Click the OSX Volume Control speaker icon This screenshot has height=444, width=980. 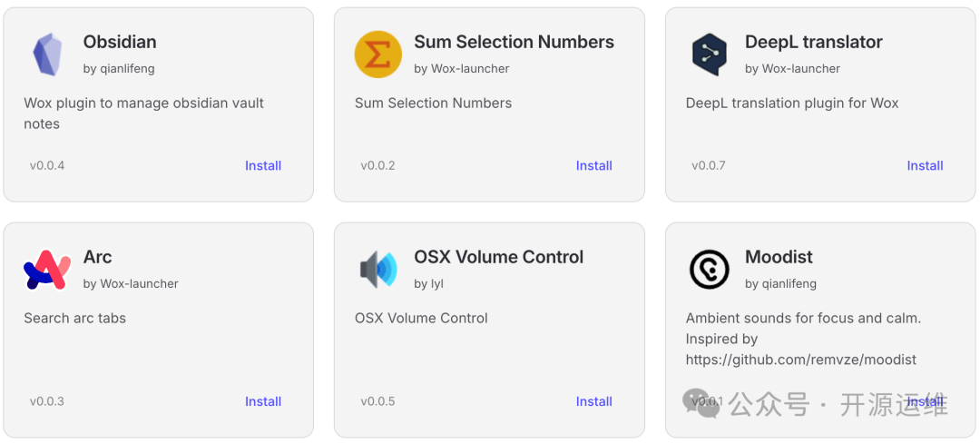377,270
